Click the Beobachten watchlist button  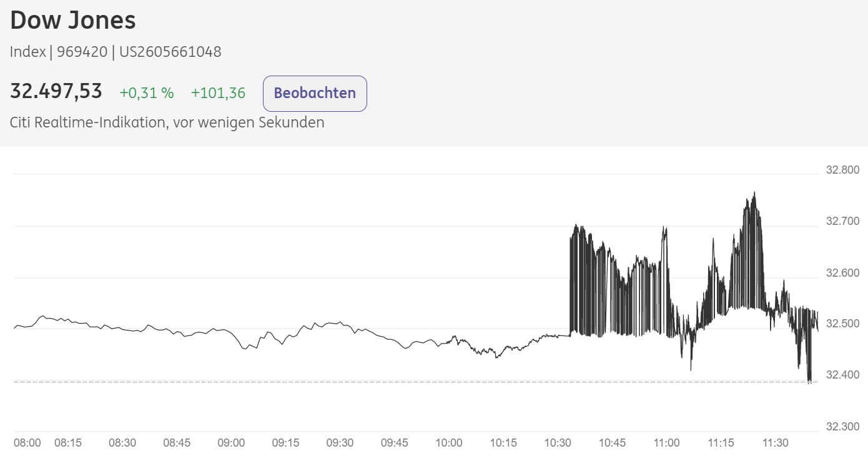click(x=314, y=93)
